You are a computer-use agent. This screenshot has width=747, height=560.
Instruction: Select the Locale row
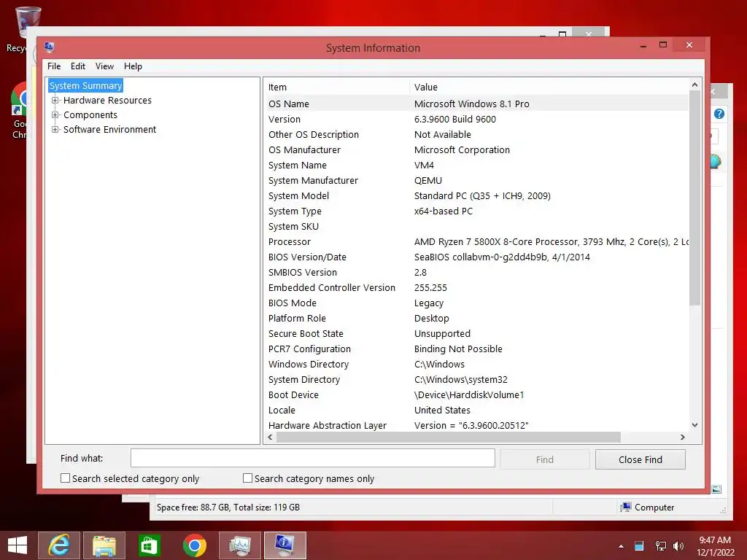476,410
